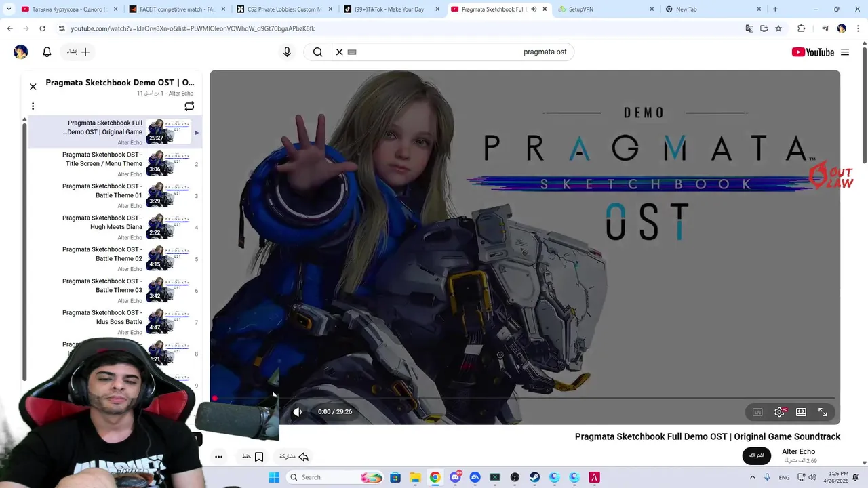Open the tab search dropdown
This screenshot has width=868, height=488.
point(9,9)
